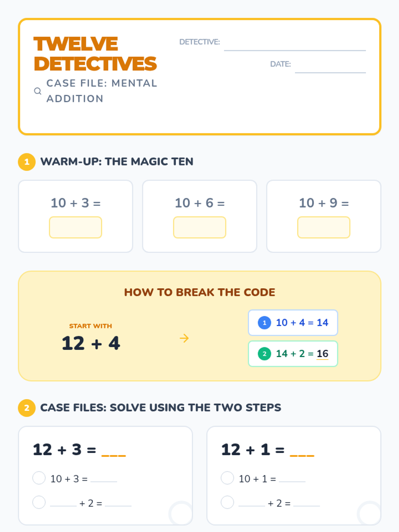Image resolution: width=399 pixels, height=532 pixels.
Task: Check the circle beside 10 + 3 step
Action: (39, 478)
